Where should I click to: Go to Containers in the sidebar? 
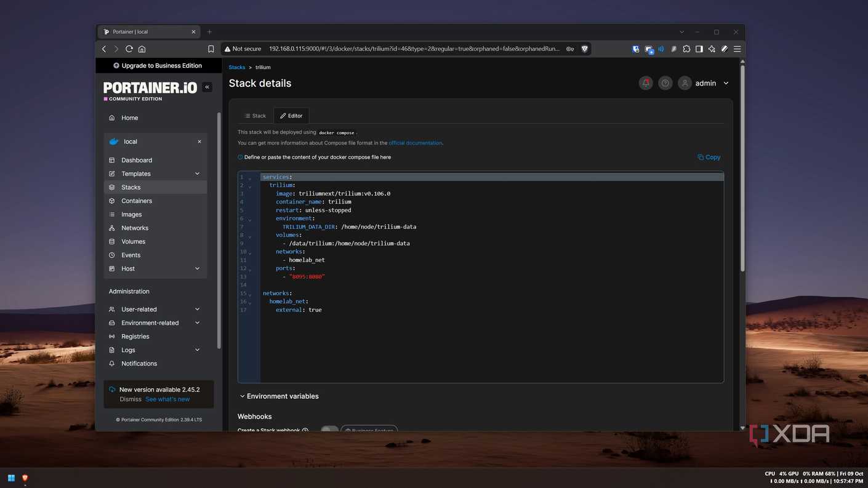pyautogui.click(x=155, y=201)
